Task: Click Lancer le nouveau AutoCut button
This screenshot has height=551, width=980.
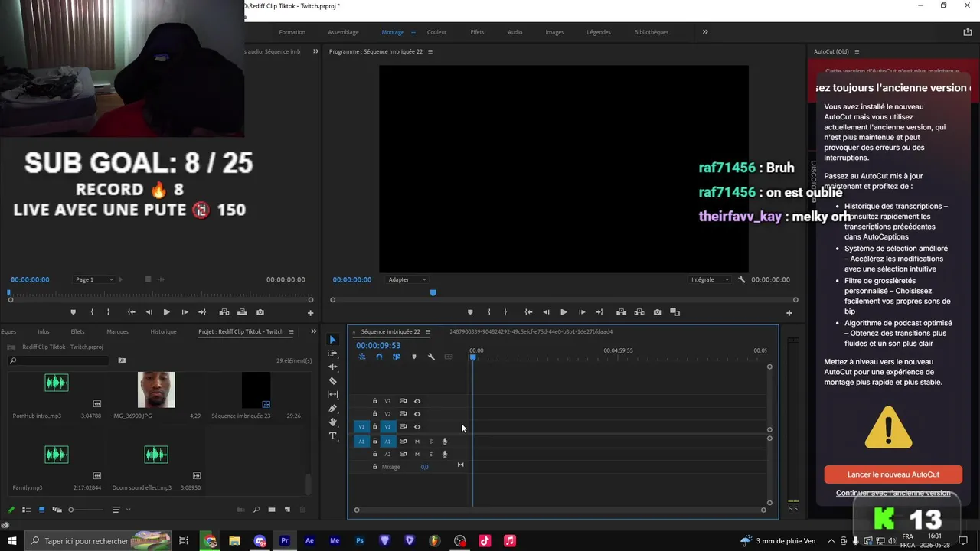Action: tap(893, 474)
